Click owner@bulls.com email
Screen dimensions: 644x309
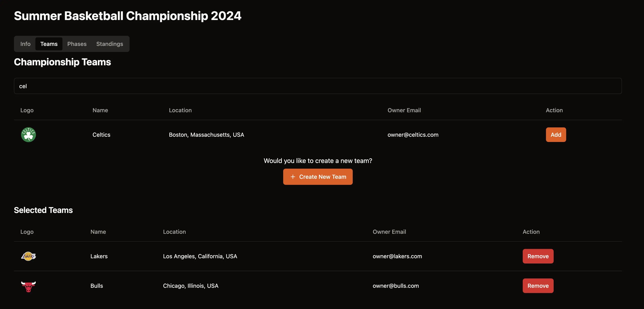pos(396,286)
